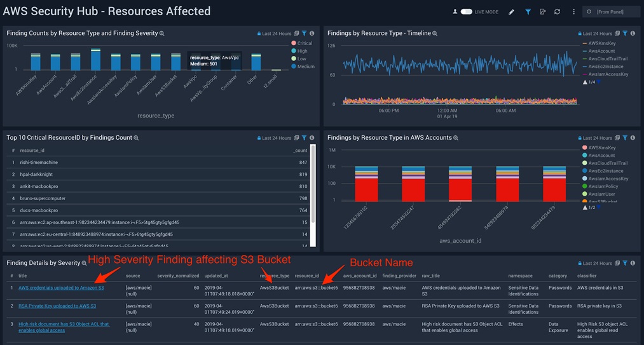Open Last 24 Hours on AWS Accounts panel
644x345 pixels.
[x=595, y=138]
